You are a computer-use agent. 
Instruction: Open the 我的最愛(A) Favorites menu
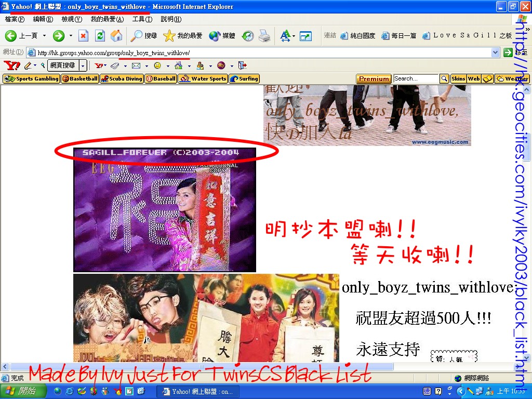click(x=107, y=19)
